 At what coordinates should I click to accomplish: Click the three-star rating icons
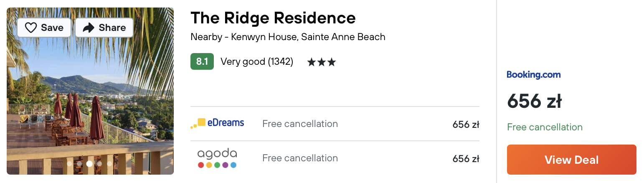321,62
